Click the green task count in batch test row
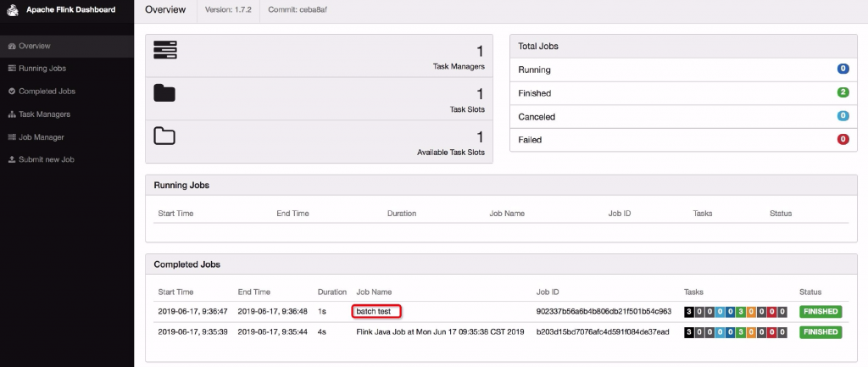This screenshot has height=367, width=868. [740, 312]
